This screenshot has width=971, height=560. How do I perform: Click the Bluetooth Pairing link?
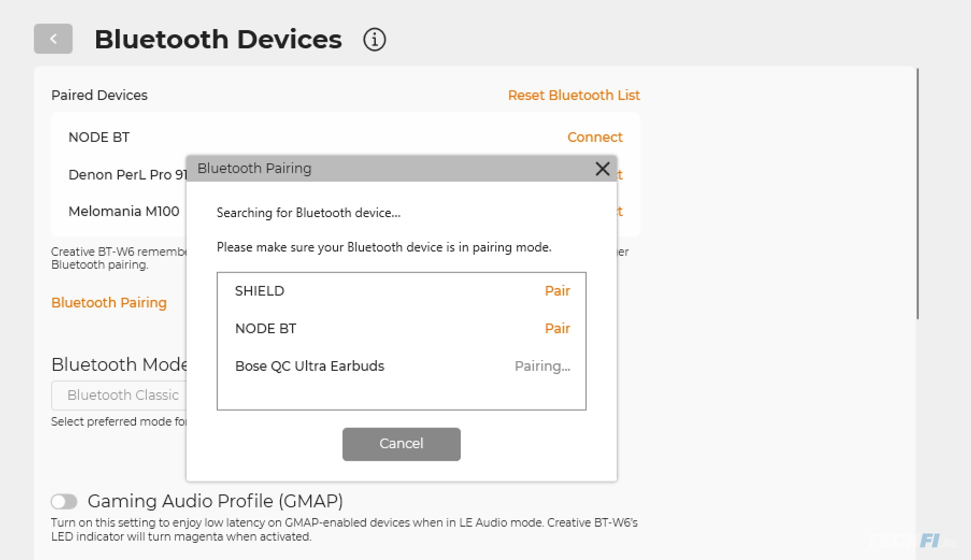pos(109,303)
